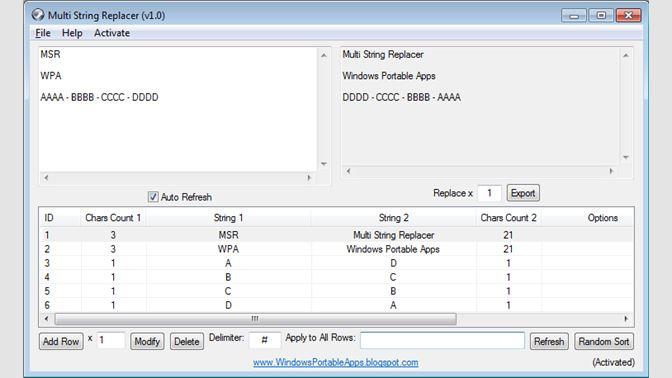Select row 6 String 2 cell A
This screenshot has width=672, height=378.
click(x=393, y=306)
